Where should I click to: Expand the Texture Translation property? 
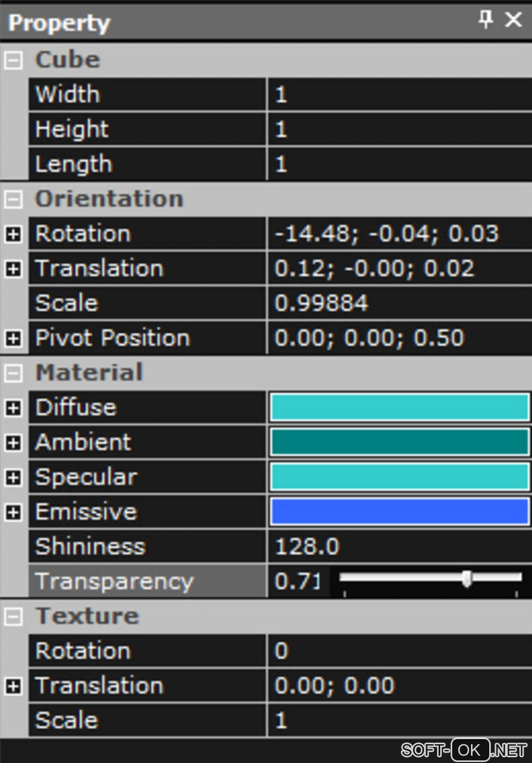(14, 686)
